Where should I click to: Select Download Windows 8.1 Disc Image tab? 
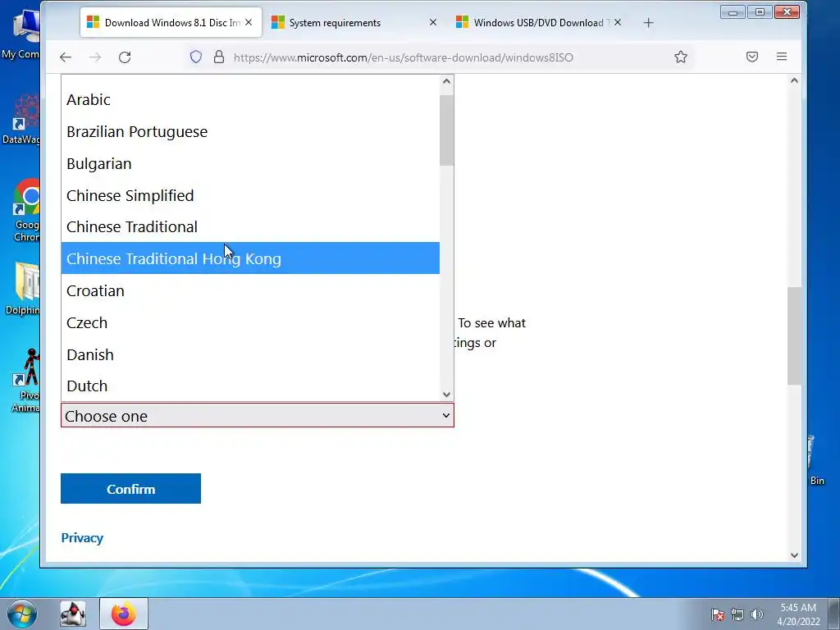171,22
